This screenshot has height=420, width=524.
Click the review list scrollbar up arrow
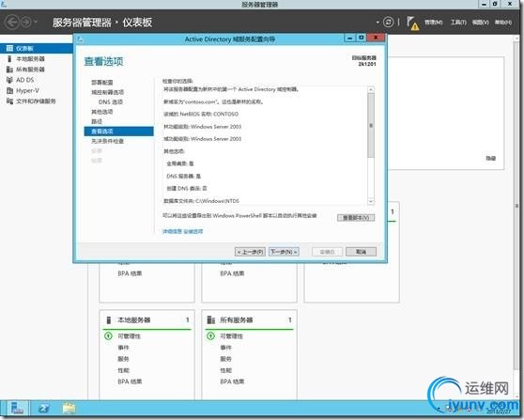click(x=371, y=89)
